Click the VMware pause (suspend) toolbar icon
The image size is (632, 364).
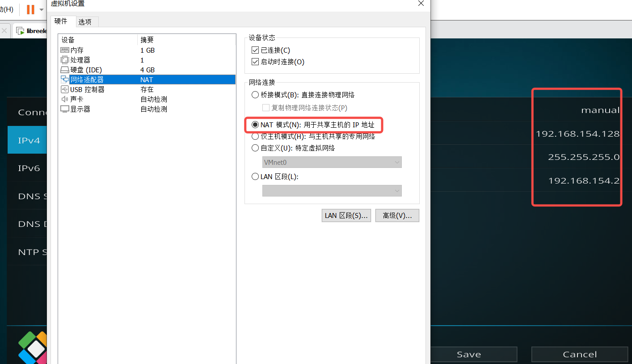[30, 9]
